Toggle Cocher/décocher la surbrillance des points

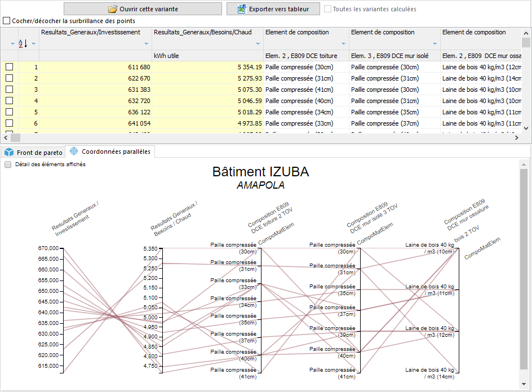(x=6, y=21)
